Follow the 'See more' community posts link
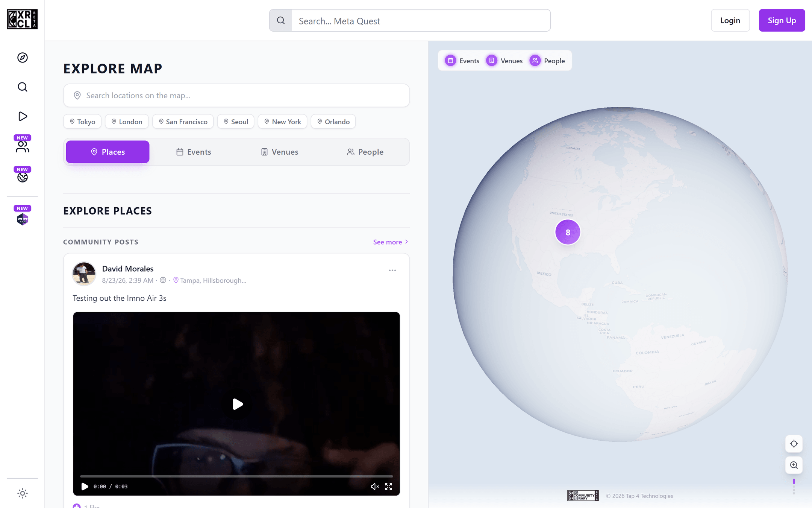 (x=391, y=242)
